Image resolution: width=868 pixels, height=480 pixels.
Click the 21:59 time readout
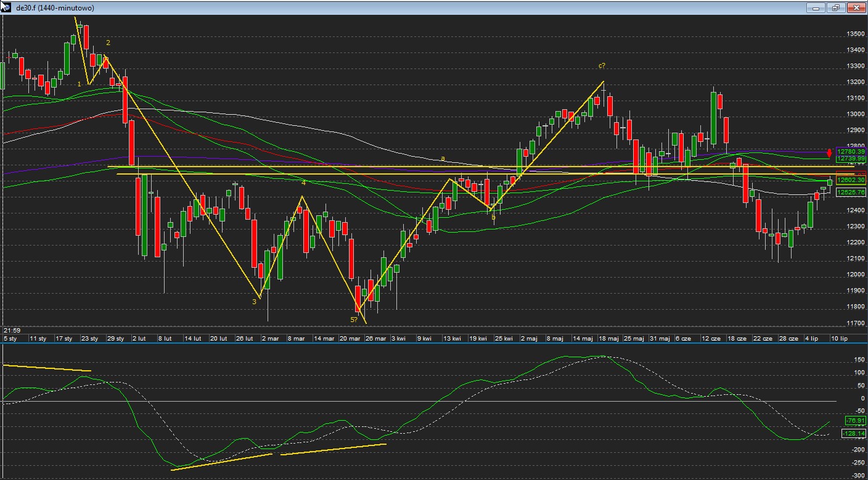click(12, 330)
